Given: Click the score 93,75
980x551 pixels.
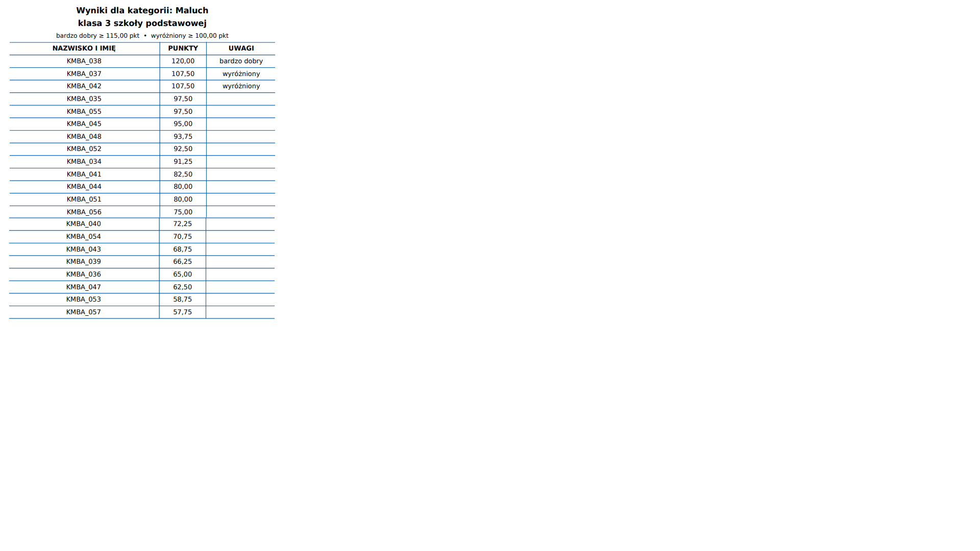Looking at the screenshot, I should click(x=183, y=137).
